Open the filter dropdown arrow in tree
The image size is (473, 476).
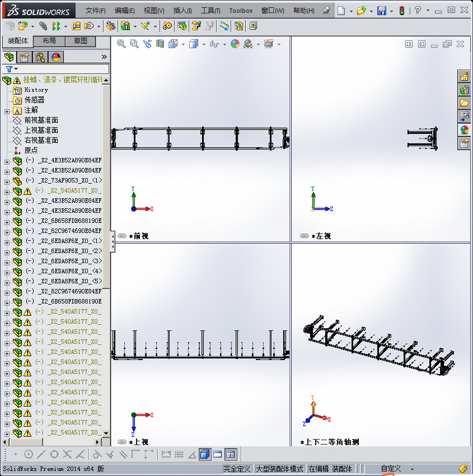click(x=16, y=69)
